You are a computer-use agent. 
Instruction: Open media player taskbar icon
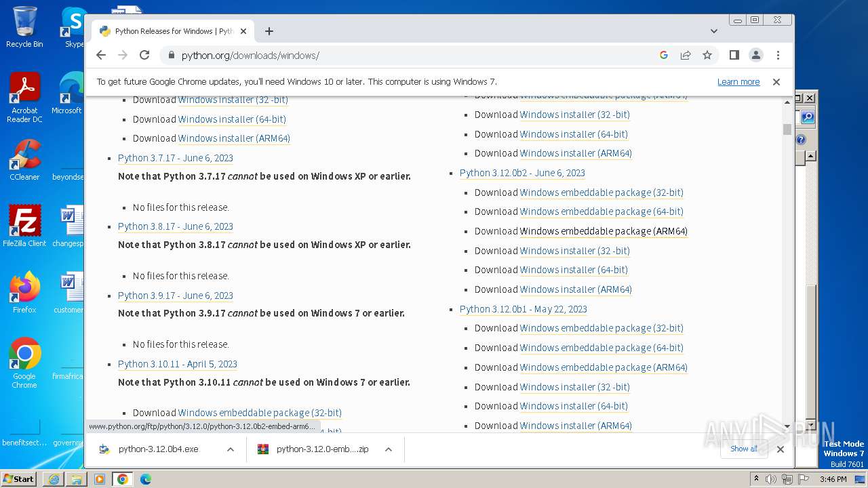tap(100, 479)
